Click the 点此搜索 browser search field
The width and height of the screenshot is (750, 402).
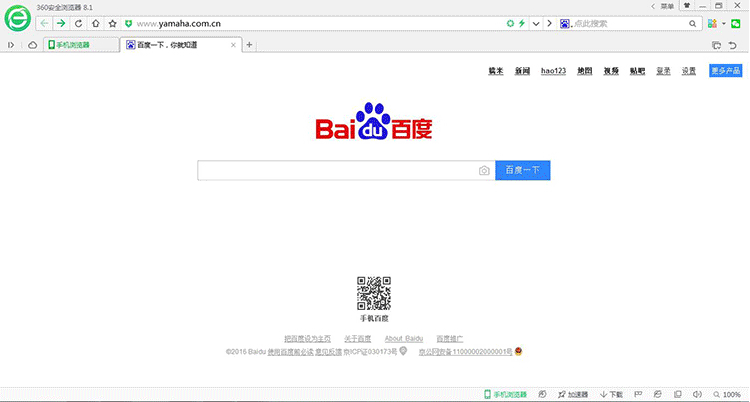630,23
